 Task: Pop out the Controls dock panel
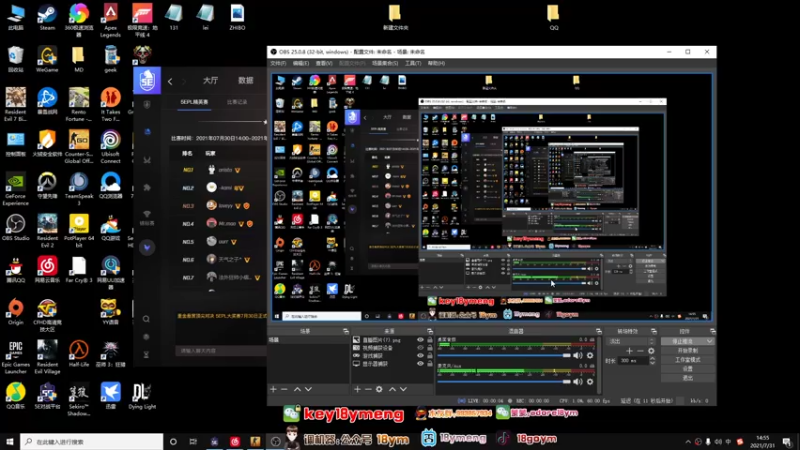[712, 331]
